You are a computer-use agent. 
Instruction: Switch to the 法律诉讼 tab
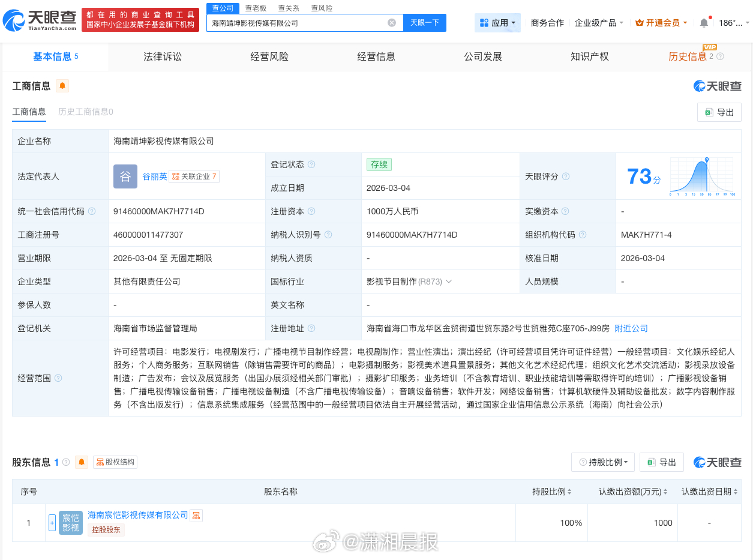point(162,56)
